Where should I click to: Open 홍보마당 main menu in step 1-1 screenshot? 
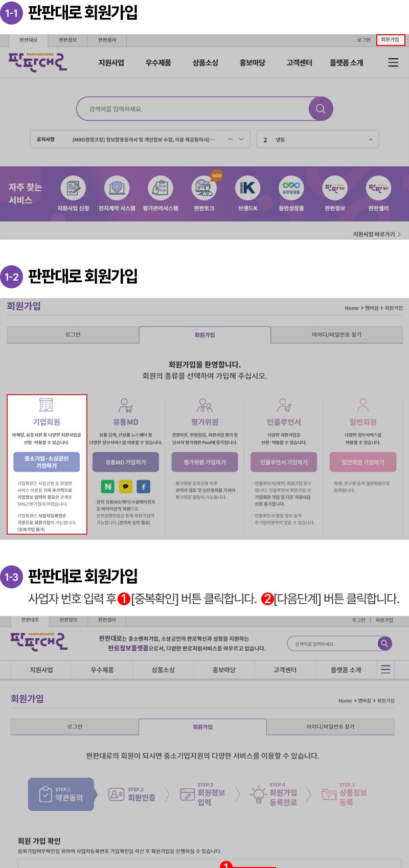253,63
